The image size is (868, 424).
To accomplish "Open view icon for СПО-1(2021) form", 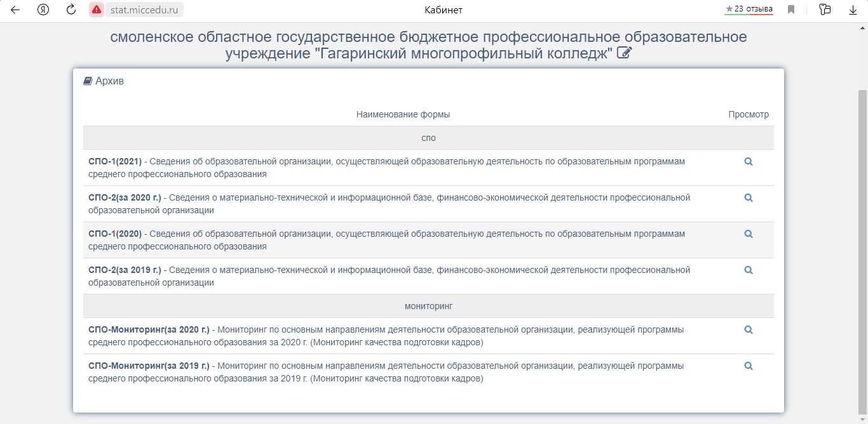I will 749,162.
